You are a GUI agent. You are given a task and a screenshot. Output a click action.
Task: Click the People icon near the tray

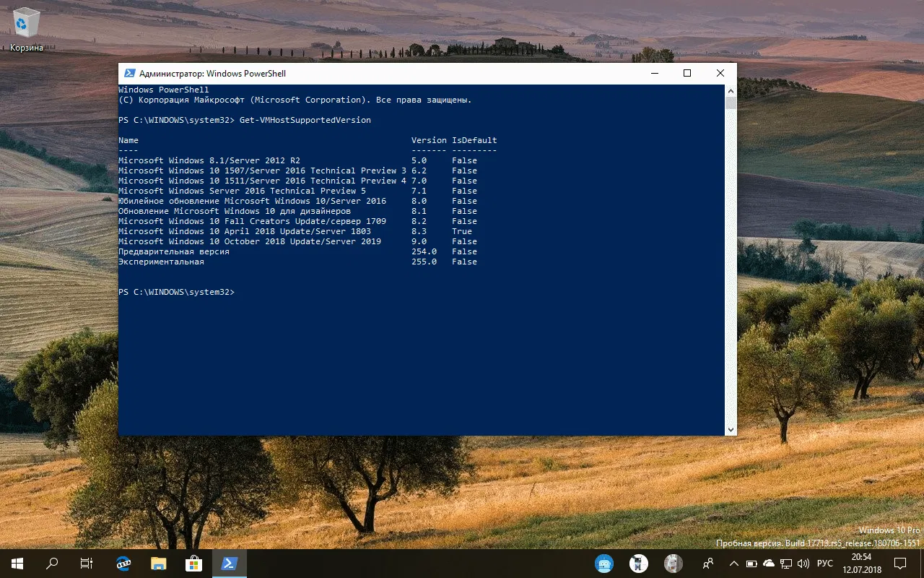[x=707, y=564]
